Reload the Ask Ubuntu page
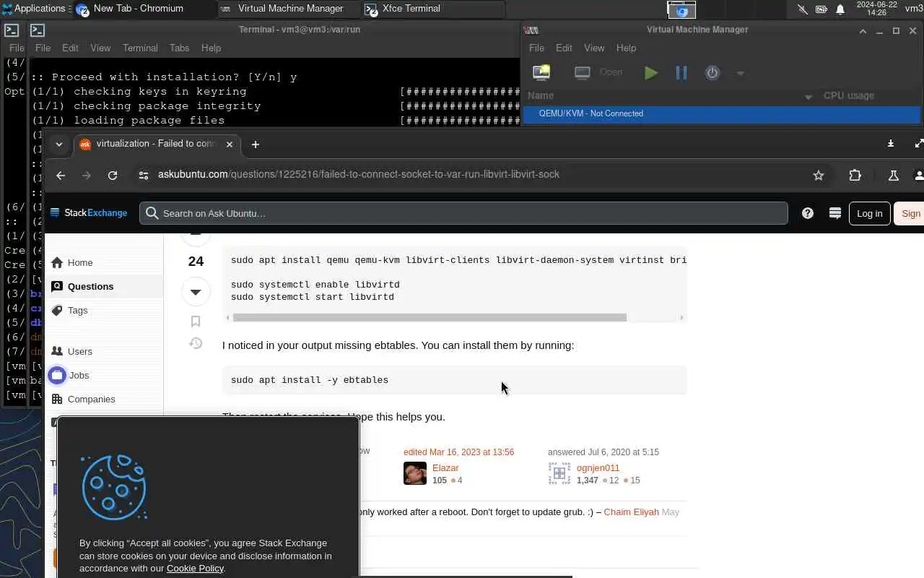The width and height of the screenshot is (924, 578). [113, 176]
